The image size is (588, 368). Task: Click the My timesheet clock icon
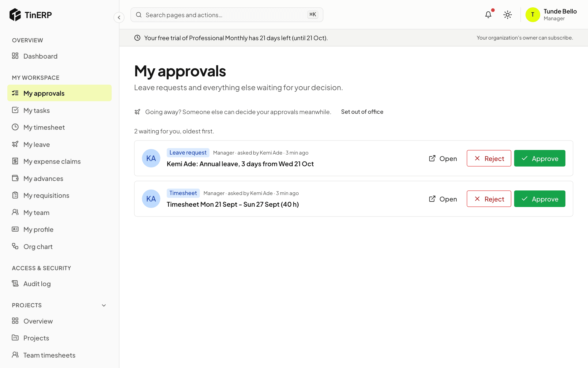click(15, 127)
